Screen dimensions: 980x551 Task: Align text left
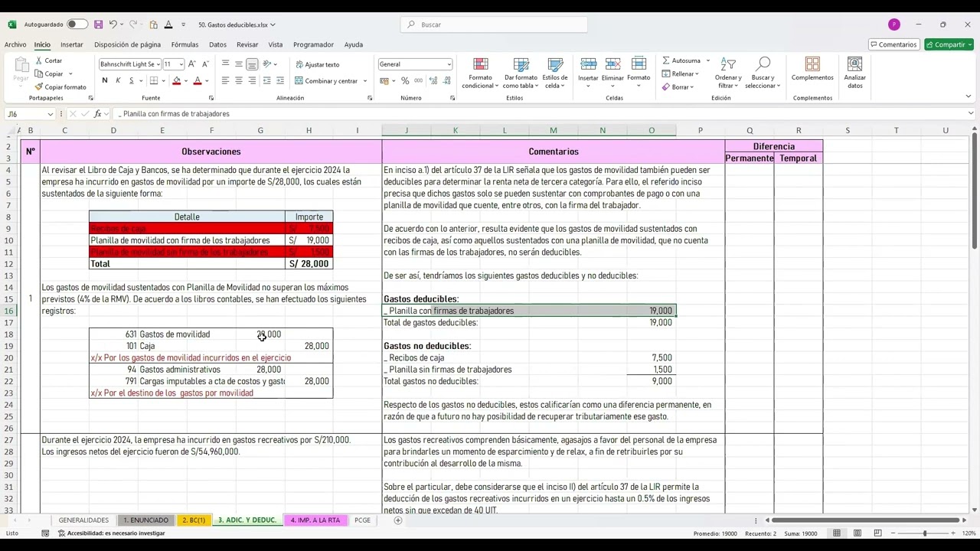pos(225,80)
